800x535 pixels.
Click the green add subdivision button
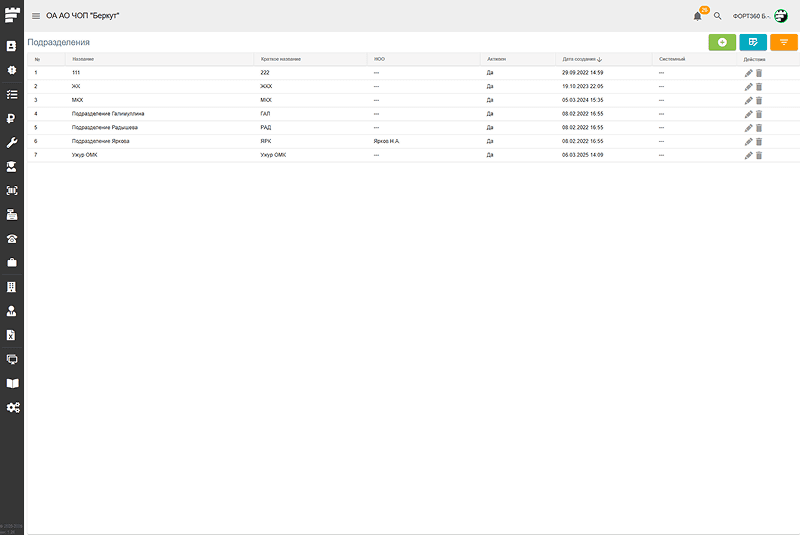click(x=722, y=42)
